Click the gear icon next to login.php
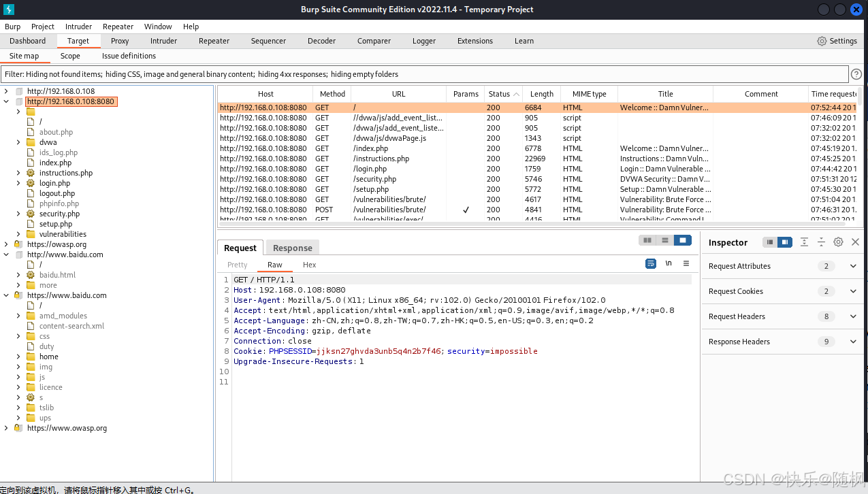The image size is (868, 494). coord(31,183)
